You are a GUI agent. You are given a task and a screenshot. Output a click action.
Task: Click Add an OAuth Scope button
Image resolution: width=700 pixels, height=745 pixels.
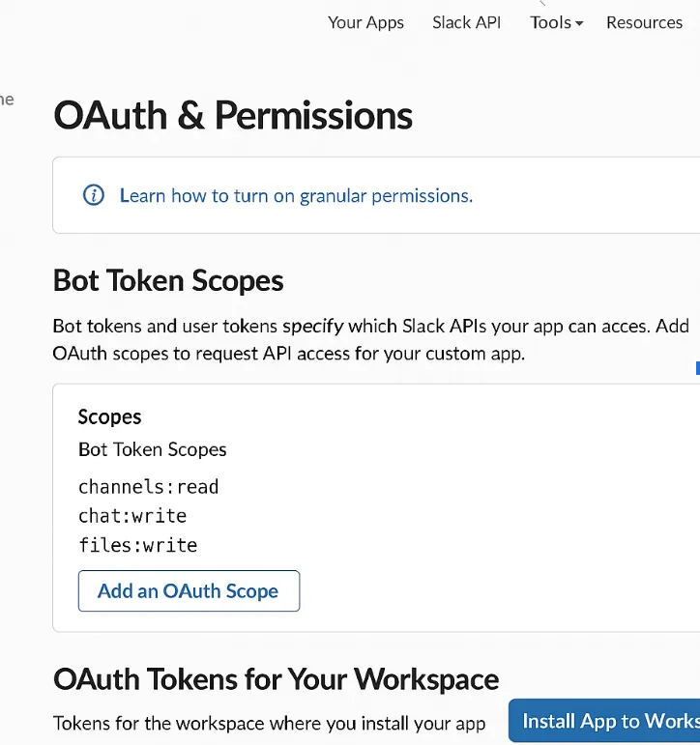[x=189, y=590]
